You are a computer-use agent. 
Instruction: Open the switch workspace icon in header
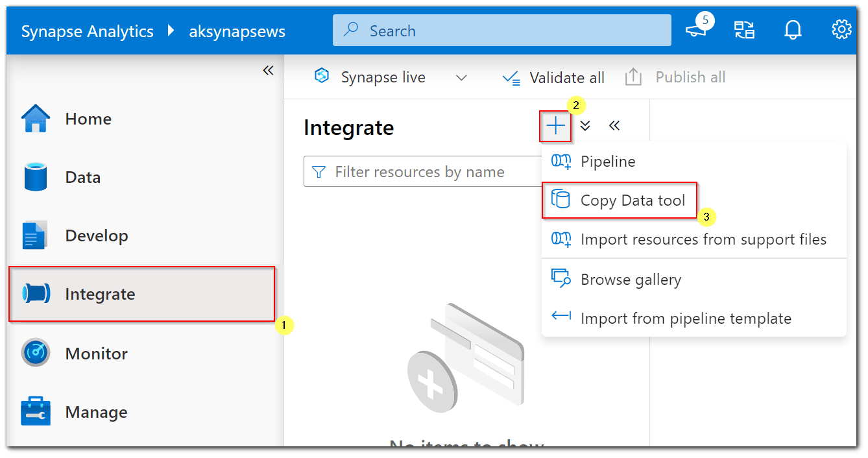pos(745,30)
